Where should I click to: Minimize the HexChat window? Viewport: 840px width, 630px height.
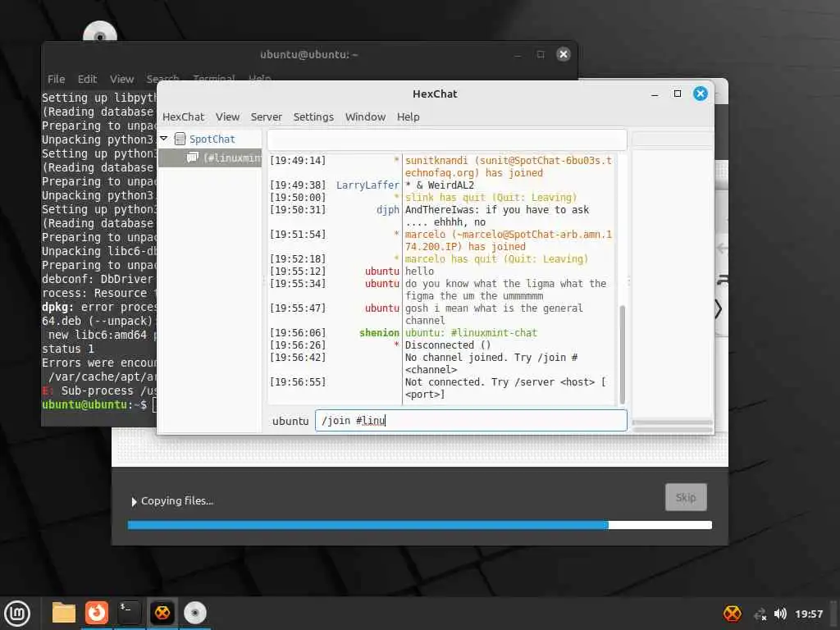pos(654,94)
